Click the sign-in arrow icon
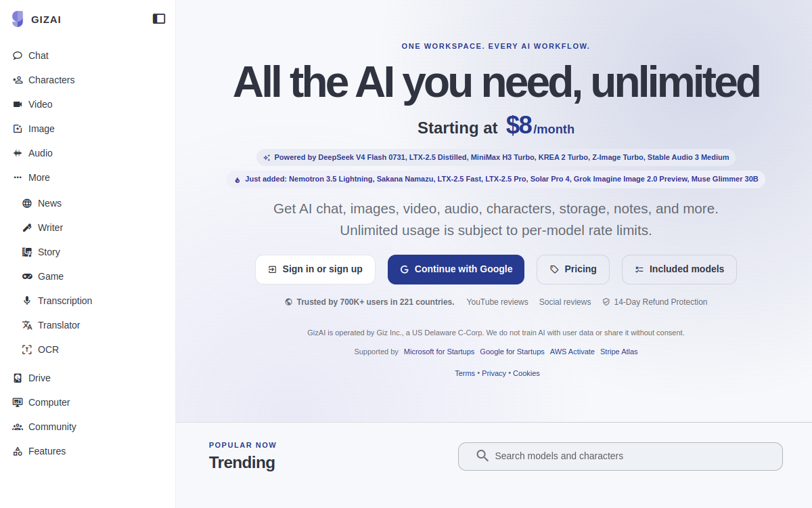 click(273, 270)
